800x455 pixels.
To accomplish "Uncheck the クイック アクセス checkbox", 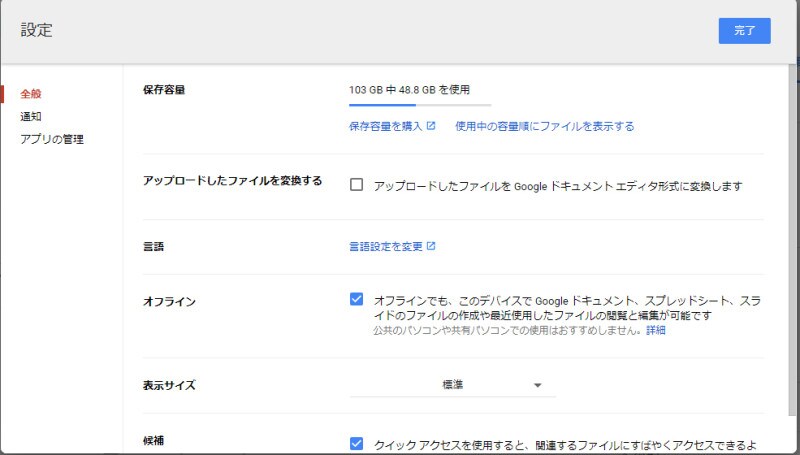I will tap(357, 443).
